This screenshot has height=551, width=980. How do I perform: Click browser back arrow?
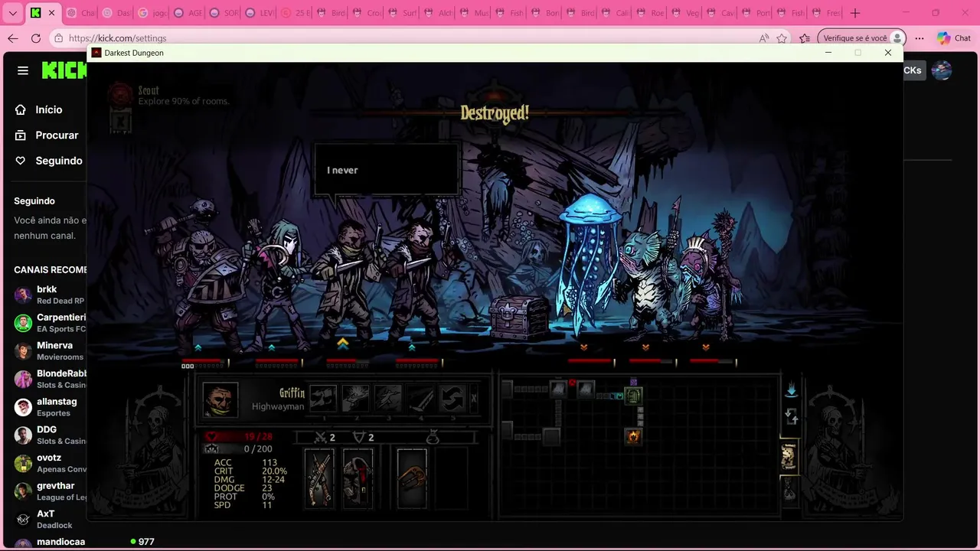13,38
